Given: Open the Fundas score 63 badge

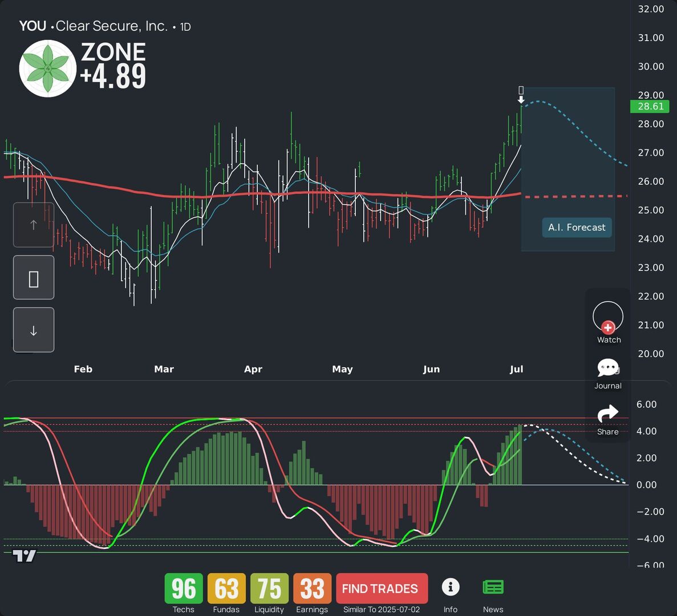Looking at the screenshot, I should (226, 588).
